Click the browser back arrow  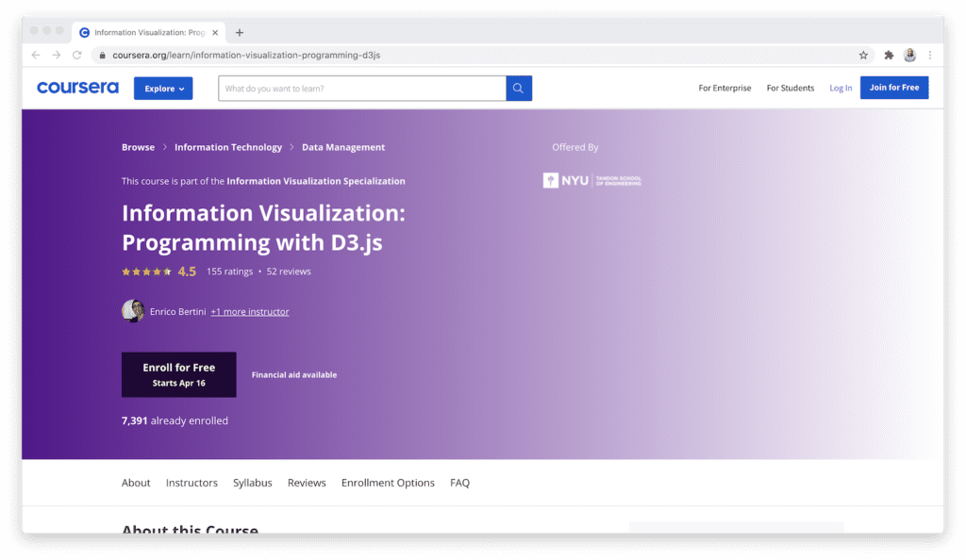pos(36,55)
